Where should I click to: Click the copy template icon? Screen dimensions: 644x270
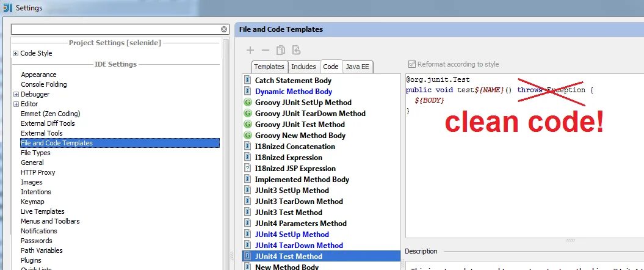click(x=281, y=50)
